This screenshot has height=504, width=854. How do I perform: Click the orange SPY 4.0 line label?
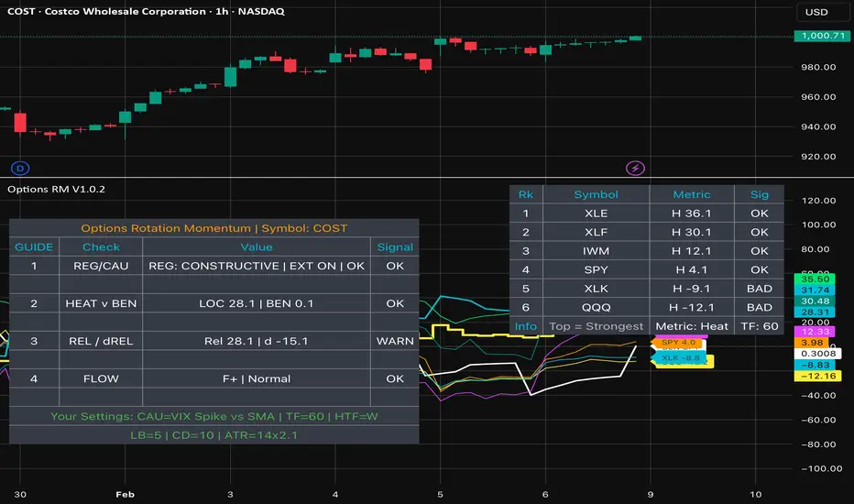click(678, 343)
